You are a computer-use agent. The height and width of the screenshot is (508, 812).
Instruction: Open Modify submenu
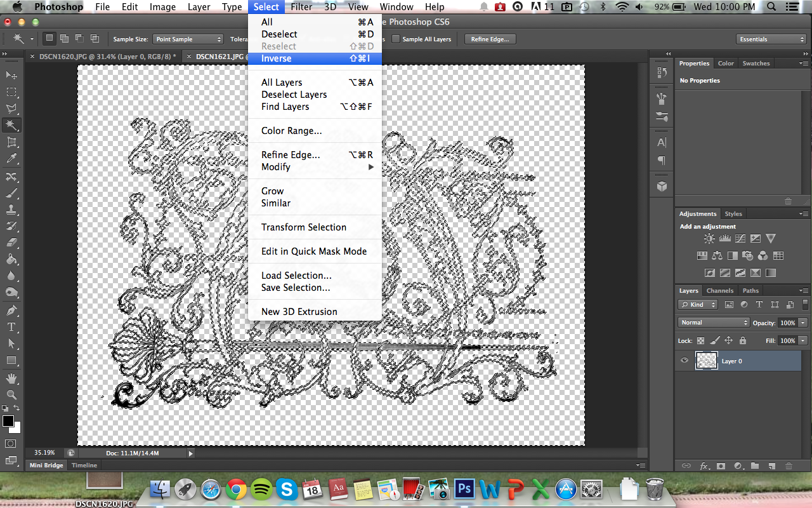click(x=315, y=167)
